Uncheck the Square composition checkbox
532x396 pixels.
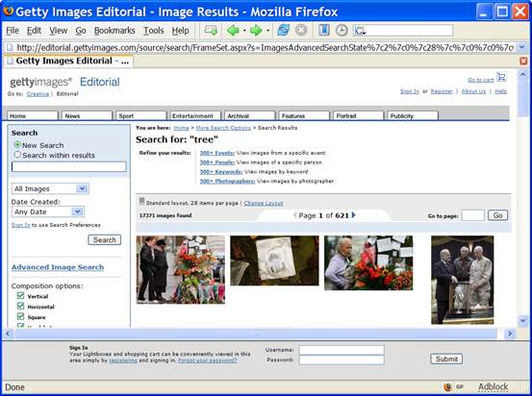[x=20, y=316]
